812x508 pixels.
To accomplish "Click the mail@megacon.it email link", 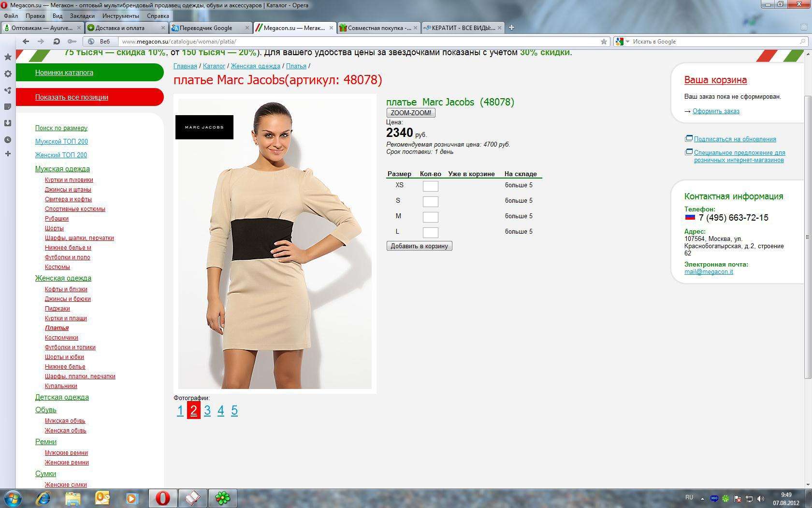I will [709, 272].
